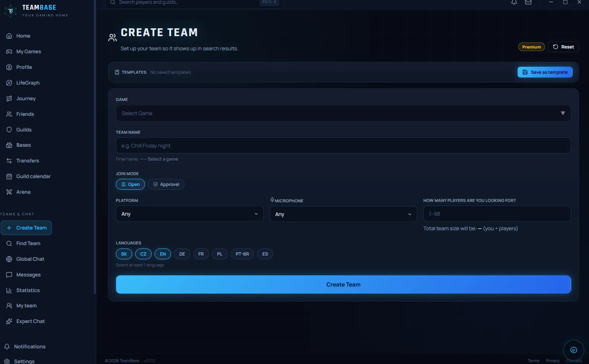Click the Statistics bar chart icon
589x364 pixels.
pos(9,291)
